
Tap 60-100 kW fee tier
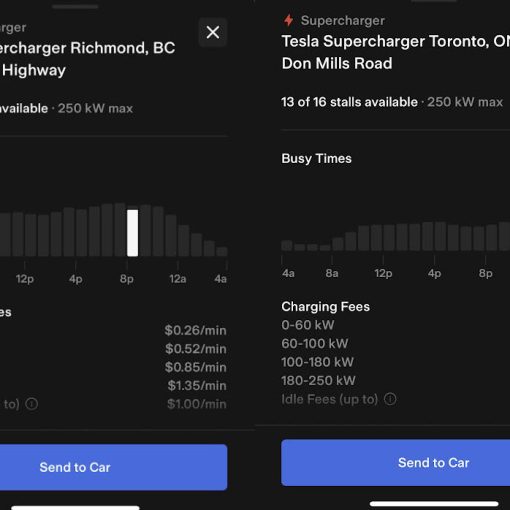pyautogui.click(x=315, y=344)
